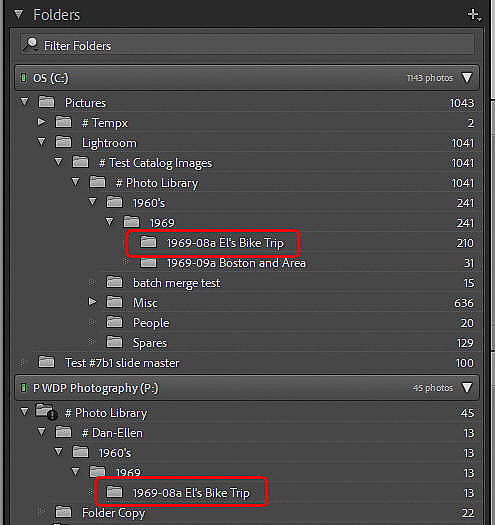Collapse the # Test Catalog Images folder
This screenshot has height=525, width=495.
pyautogui.click(x=59, y=162)
